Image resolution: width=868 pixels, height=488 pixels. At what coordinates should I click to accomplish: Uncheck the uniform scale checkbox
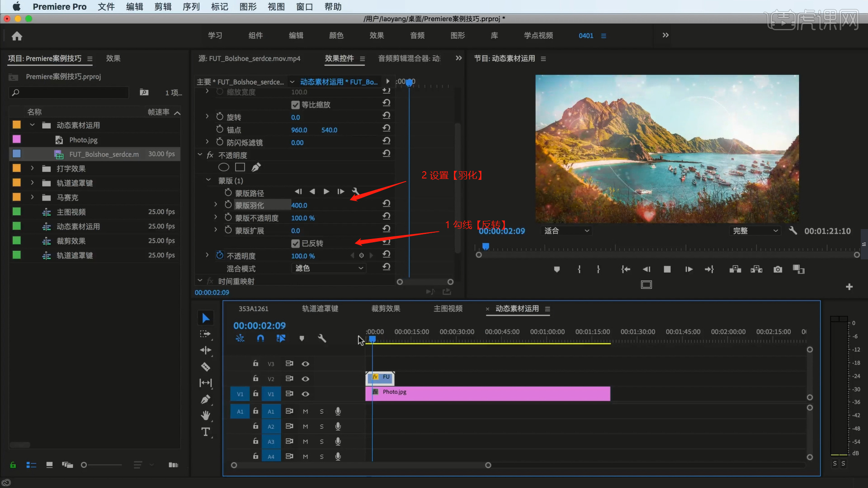tap(296, 105)
